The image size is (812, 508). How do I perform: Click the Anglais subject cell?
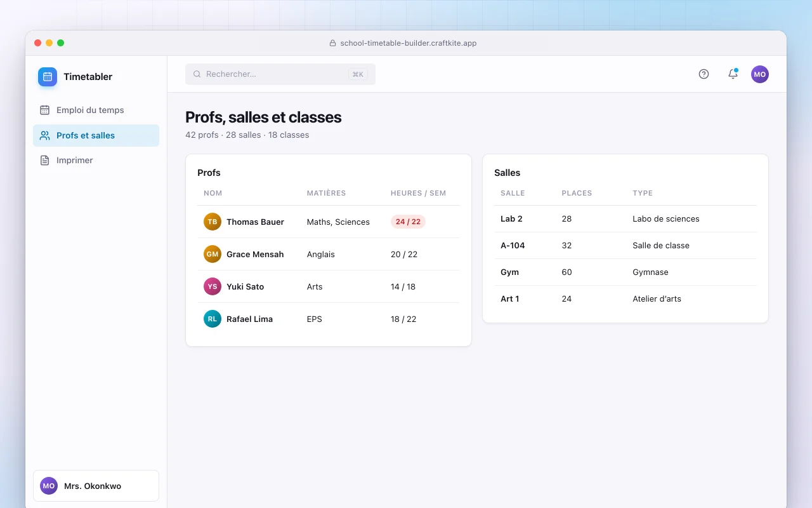click(x=321, y=254)
